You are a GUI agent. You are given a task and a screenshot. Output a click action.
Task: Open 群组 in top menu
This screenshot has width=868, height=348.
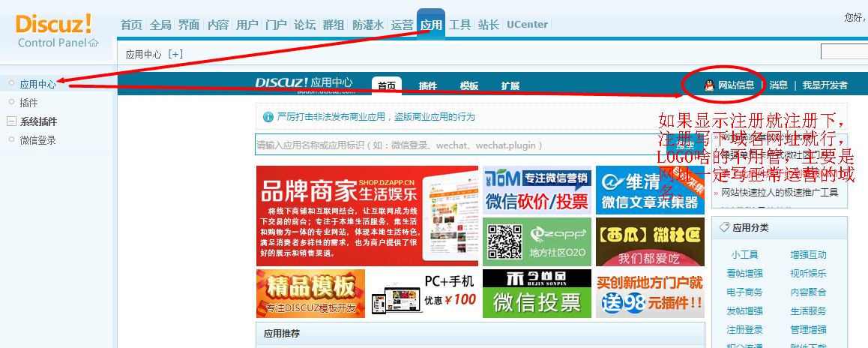point(334,25)
